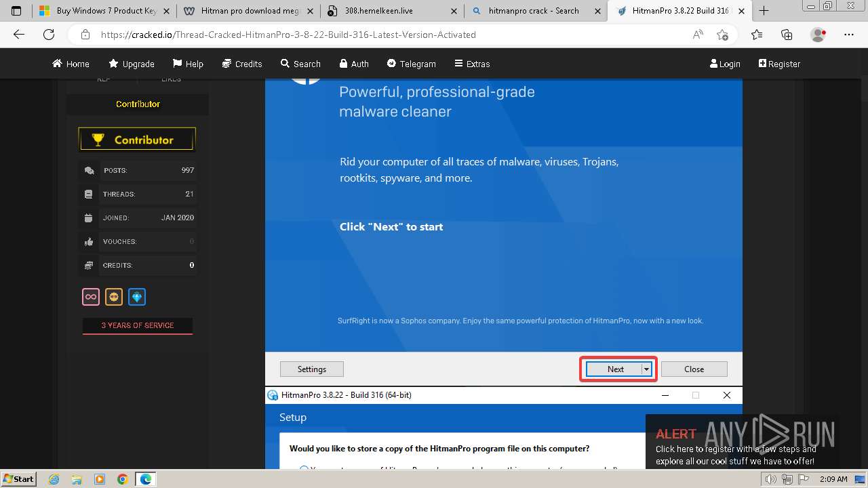The height and width of the screenshot is (488, 868).
Task: Expand the Extras menu
Action: click(472, 64)
